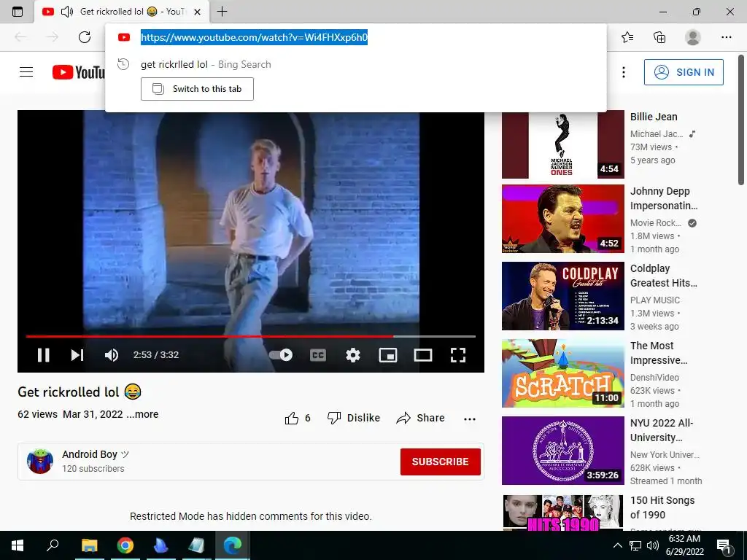Open File Explorer from the taskbar
Screen dimensions: 747x560
click(x=90, y=545)
